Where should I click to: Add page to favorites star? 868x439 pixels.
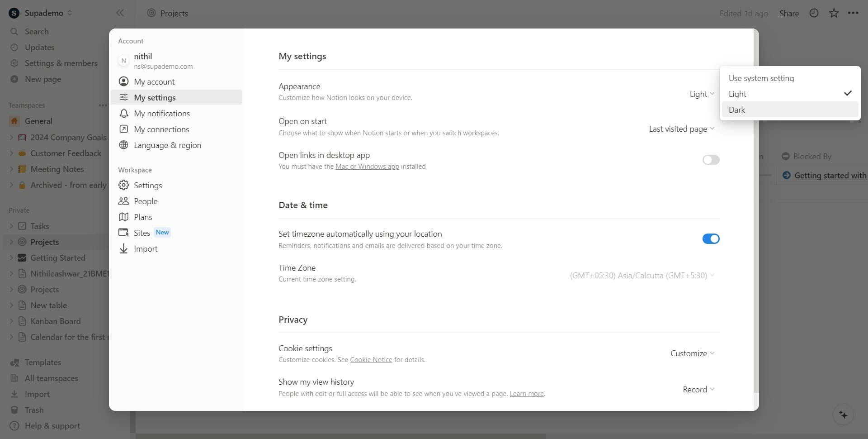pos(834,13)
